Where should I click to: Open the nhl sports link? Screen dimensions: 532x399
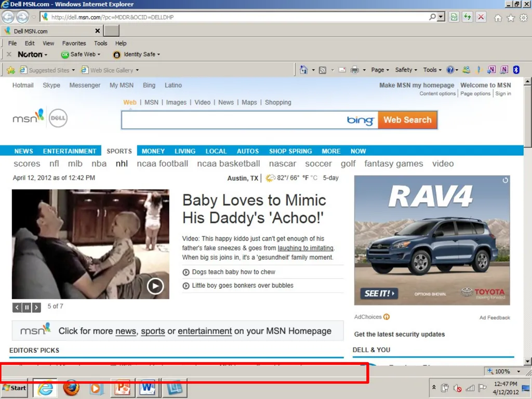click(122, 164)
